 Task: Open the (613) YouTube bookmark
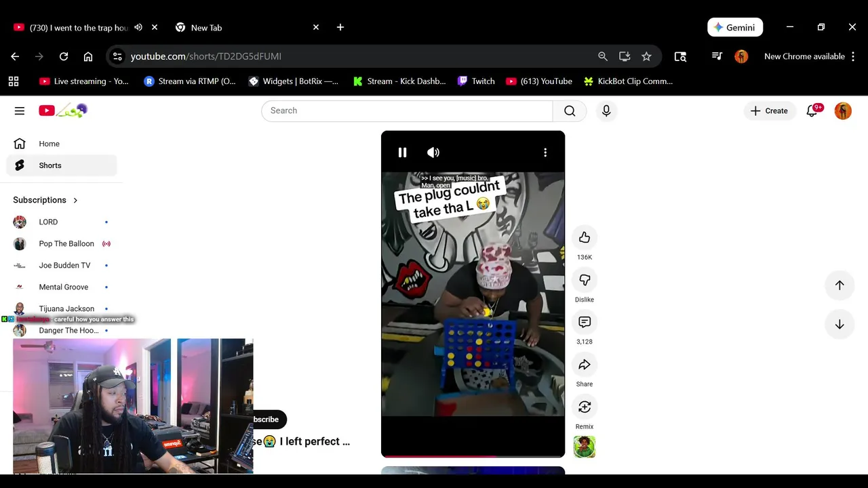click(539, 81)
